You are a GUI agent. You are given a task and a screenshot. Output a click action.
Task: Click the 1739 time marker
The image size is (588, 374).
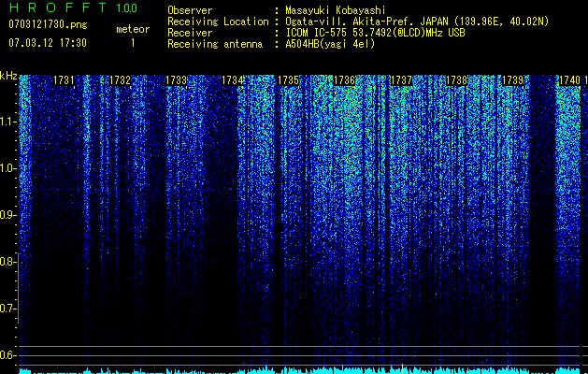point(512,80)
